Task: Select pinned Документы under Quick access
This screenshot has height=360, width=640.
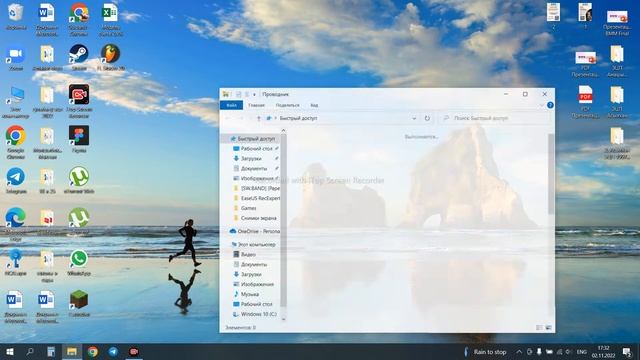Action: (x=253, y=168)
